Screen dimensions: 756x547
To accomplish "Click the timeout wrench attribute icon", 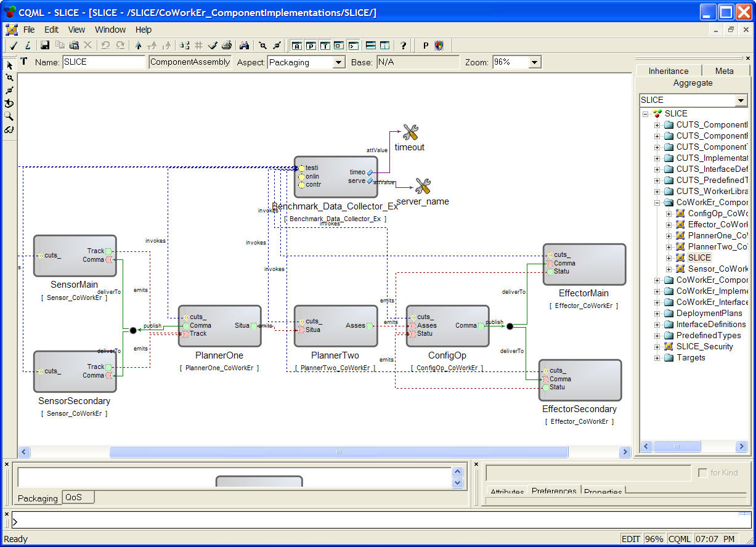I will pos(410,132).
